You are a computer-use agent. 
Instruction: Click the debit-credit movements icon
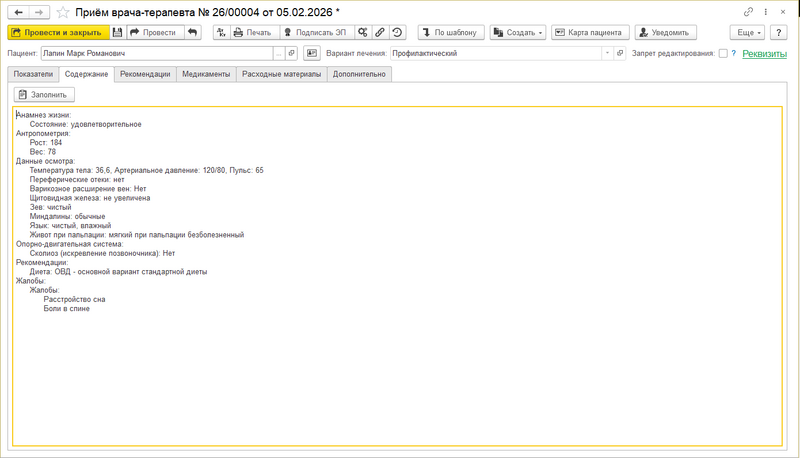221,32
